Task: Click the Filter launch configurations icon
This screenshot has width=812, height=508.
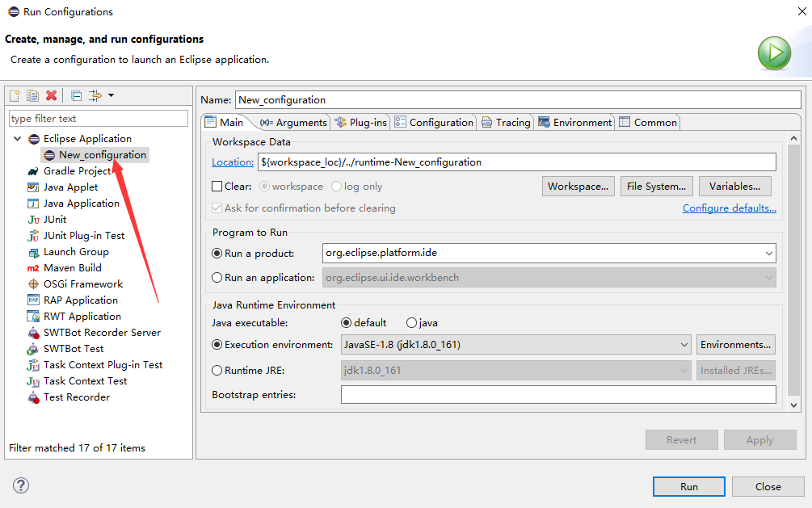Action: point(95,95)
